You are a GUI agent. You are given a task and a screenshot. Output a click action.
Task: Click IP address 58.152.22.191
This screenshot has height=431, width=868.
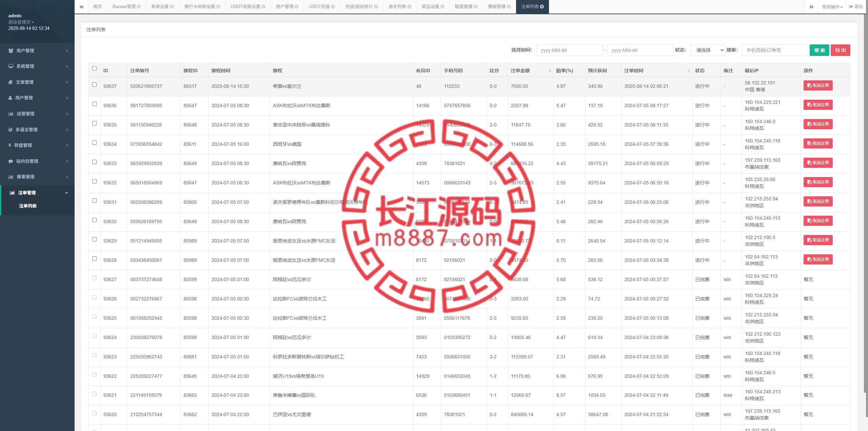coord(760,83)
